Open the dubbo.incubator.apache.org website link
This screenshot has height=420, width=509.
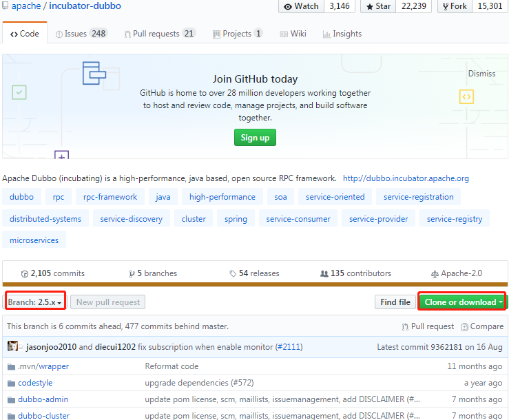(406, 178)
